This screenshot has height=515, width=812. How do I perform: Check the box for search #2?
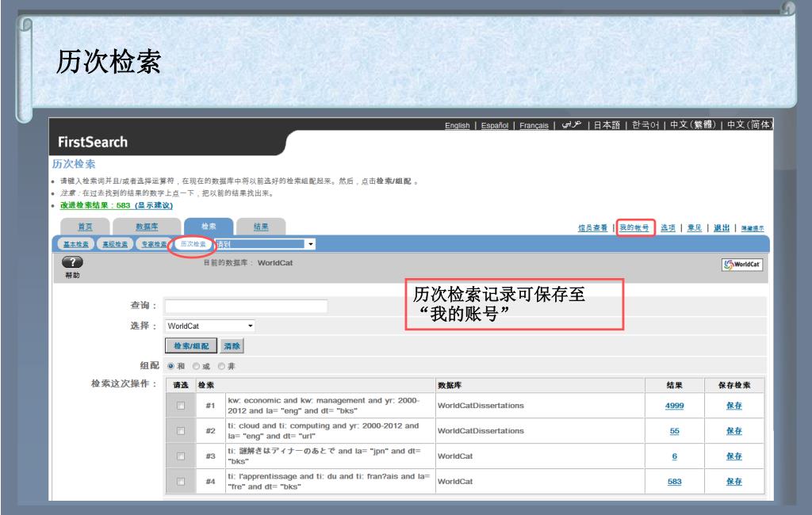[x=180, y=431]
